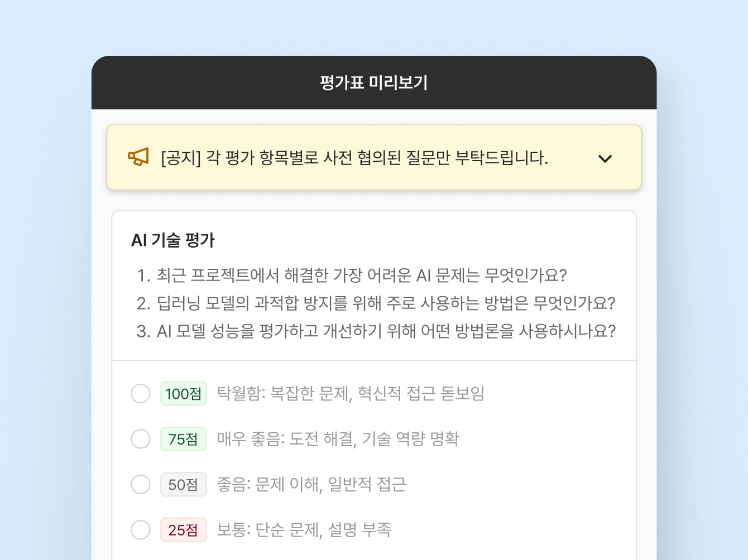Click the 탁월함 rating description
The height and width of the screenshot is (560, 748).
click(x=351, y=393)
